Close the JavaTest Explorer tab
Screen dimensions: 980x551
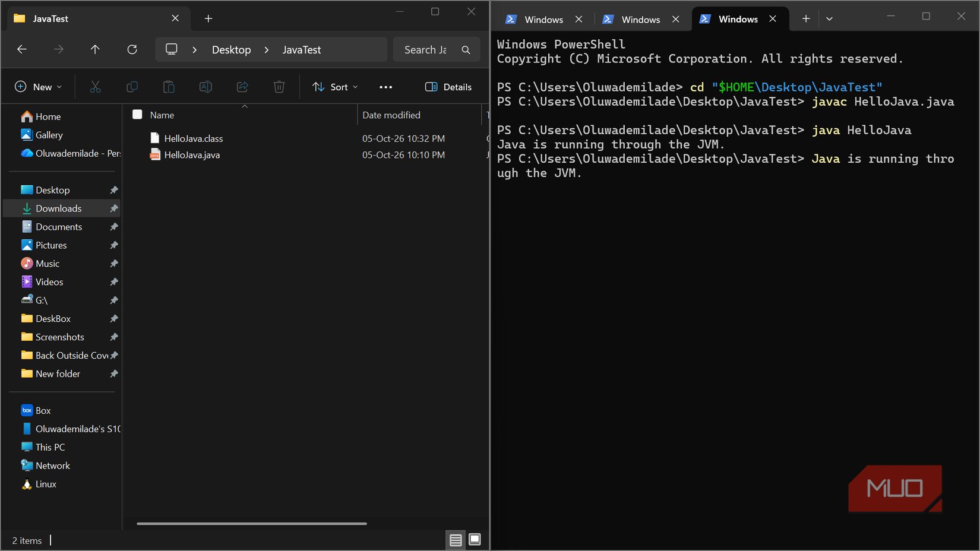[x=175, y=18]
